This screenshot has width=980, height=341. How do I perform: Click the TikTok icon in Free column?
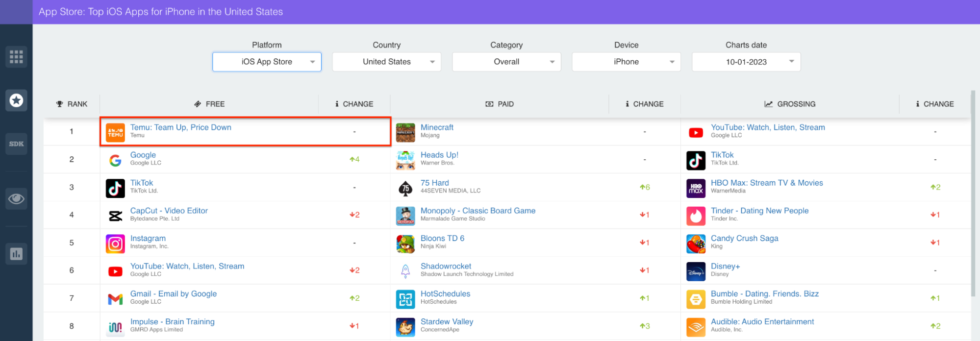[x=115, y=188]
